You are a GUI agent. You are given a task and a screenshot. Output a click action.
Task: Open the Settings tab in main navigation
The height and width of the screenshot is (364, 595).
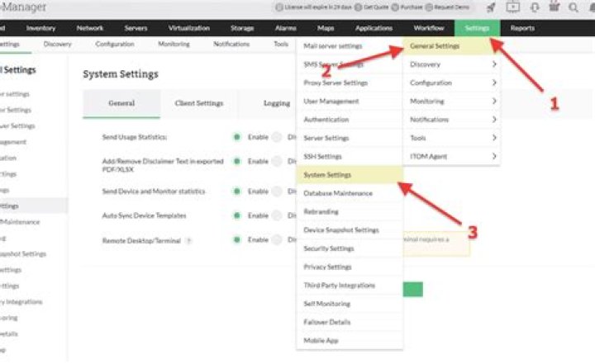pos(477,28)
